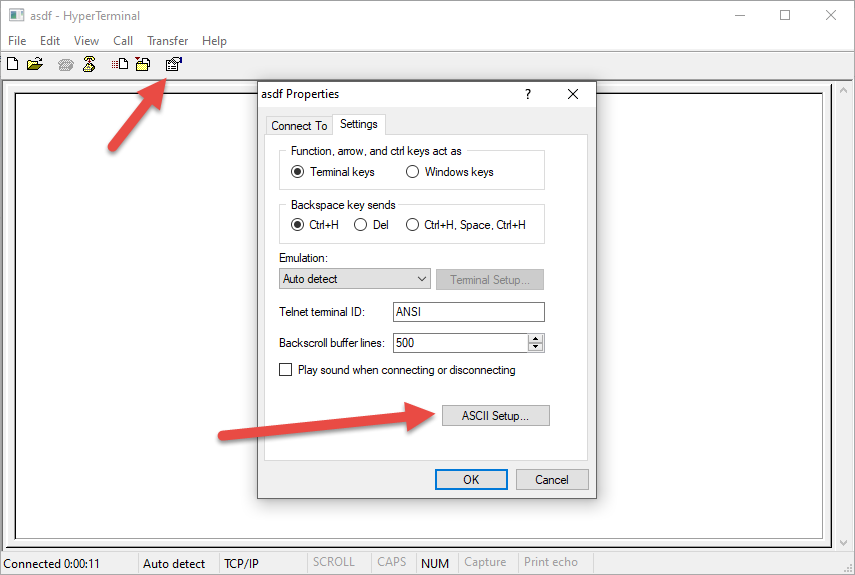
Task: Click the Receive file toolbar icon
Action: 143,64
